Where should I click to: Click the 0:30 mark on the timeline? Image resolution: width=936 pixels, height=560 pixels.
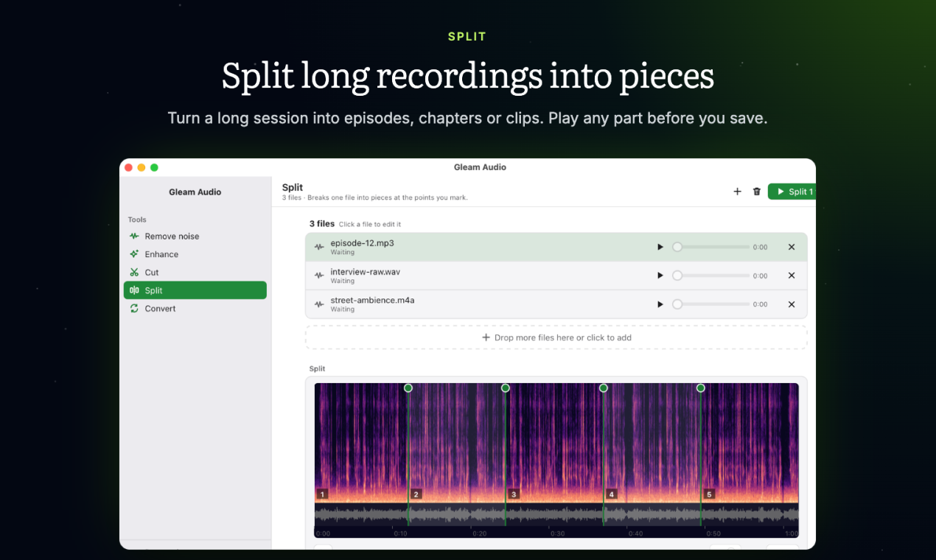tap(557, 533)
